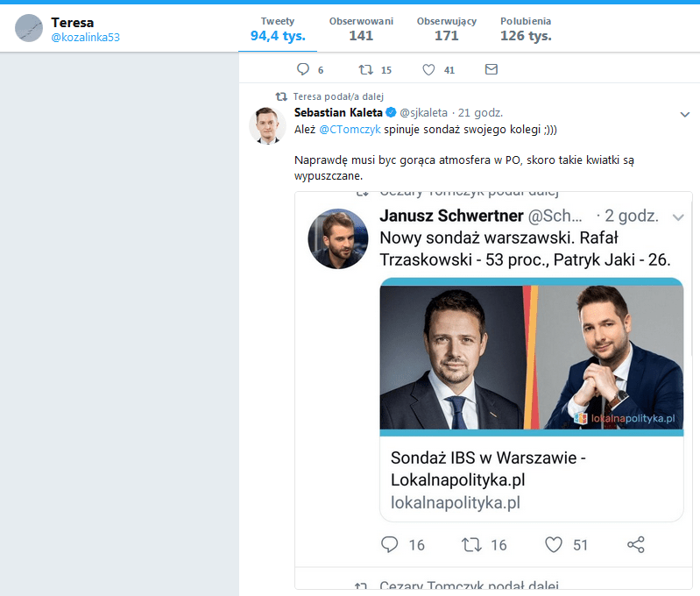Screen dimensions: 700x596
Task: Click the @kozalinka53 handle
Action: [85, 37]
